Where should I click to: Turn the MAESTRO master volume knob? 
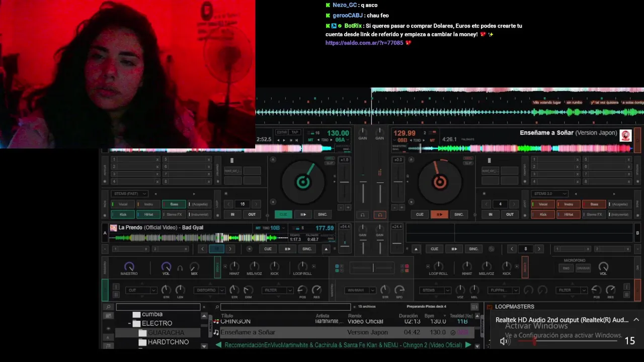[x=129, y=266]
